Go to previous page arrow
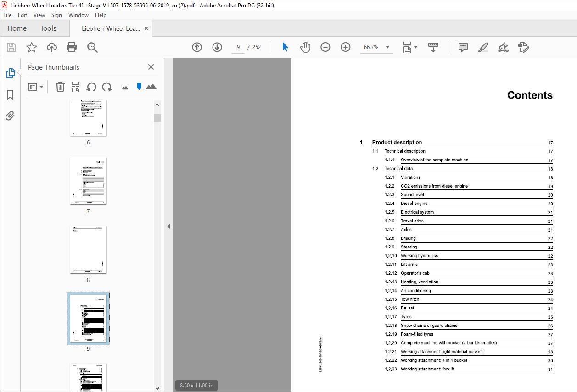The height and width of the screenshot is (392, 577). tap(197, 47)
